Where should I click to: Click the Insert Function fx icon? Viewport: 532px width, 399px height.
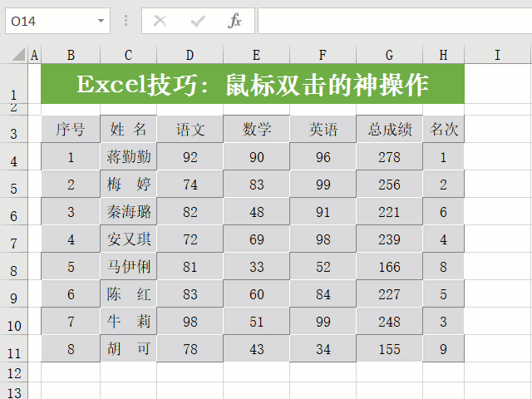pos(234,21)
